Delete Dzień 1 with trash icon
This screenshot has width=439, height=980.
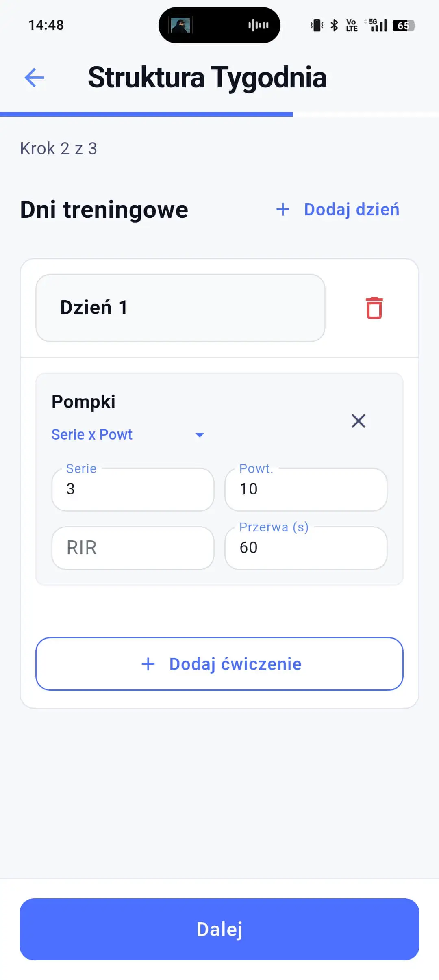point(374,308)
